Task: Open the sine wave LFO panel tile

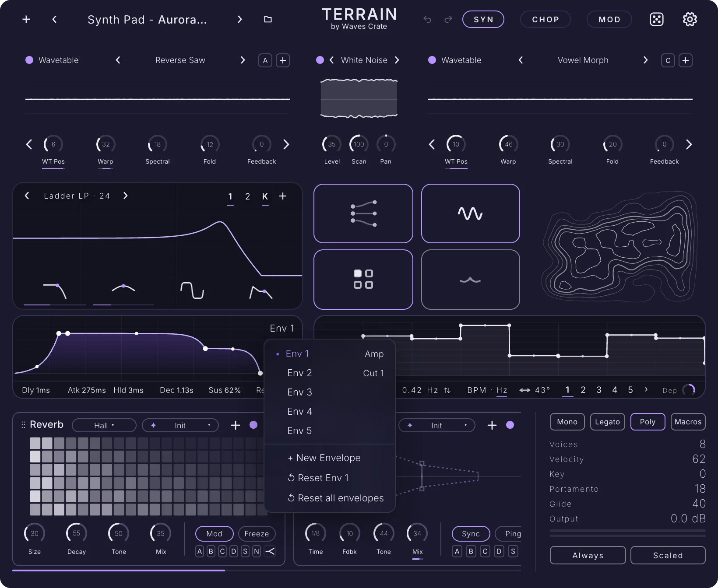Action: (471, 213)
